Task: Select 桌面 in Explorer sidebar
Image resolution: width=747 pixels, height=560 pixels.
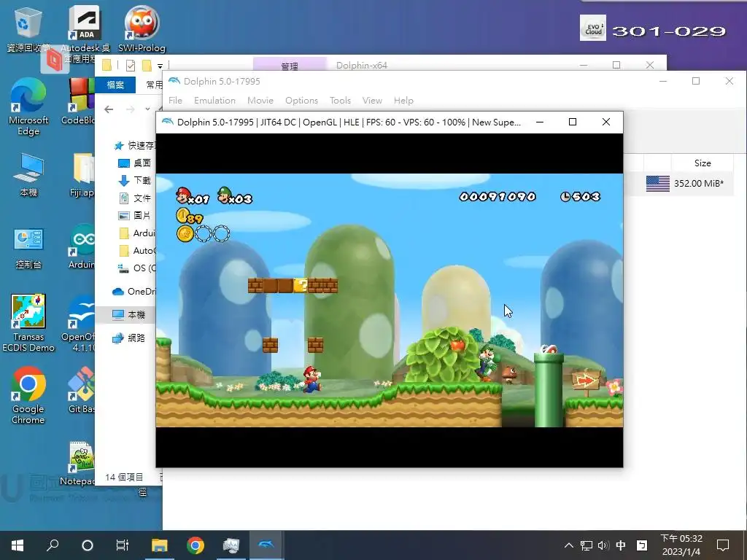Action: pos(134,163)
